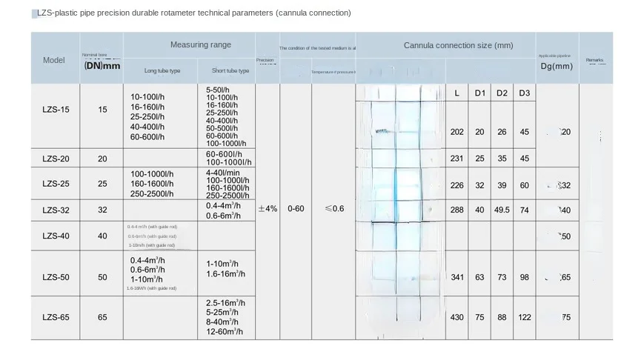The width and height of the screenshot is (644, 349).
Task: Click L value '202' for LZS-15
Action: [x=457, y=132]
